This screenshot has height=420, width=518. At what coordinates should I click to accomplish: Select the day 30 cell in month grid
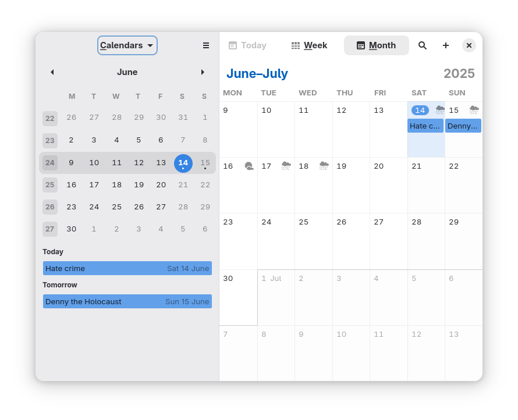tap(239, 297)
